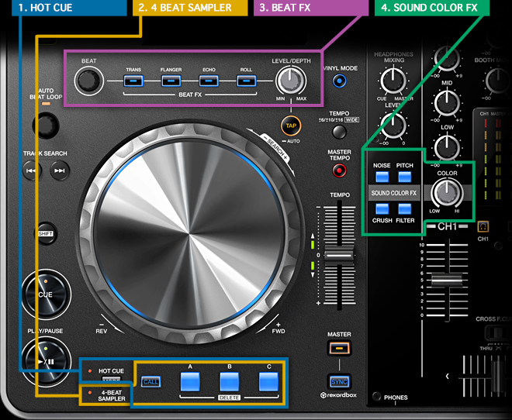Set deck as MASTER with orange button

(x=339, y=348)
